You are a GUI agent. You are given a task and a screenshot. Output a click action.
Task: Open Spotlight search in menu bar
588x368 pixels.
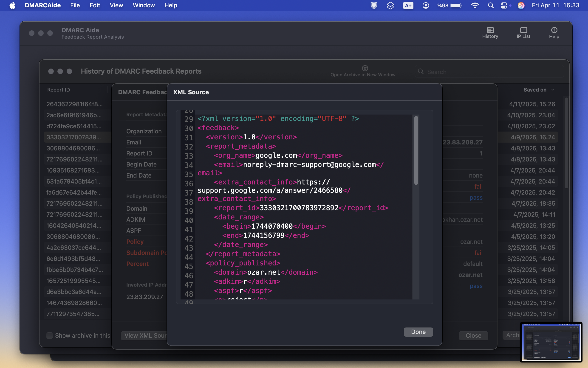(x=491, y=5)
